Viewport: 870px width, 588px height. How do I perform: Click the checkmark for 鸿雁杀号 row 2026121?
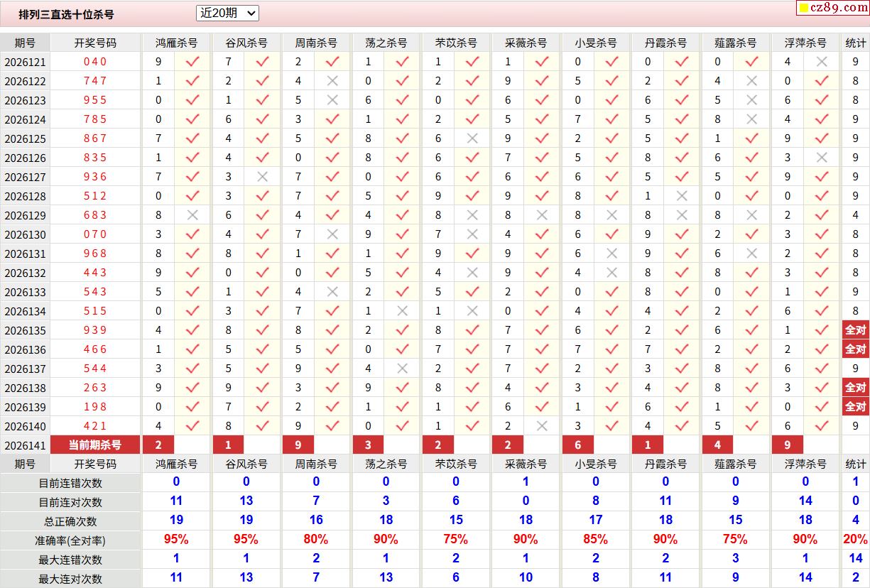pos(192,62)
